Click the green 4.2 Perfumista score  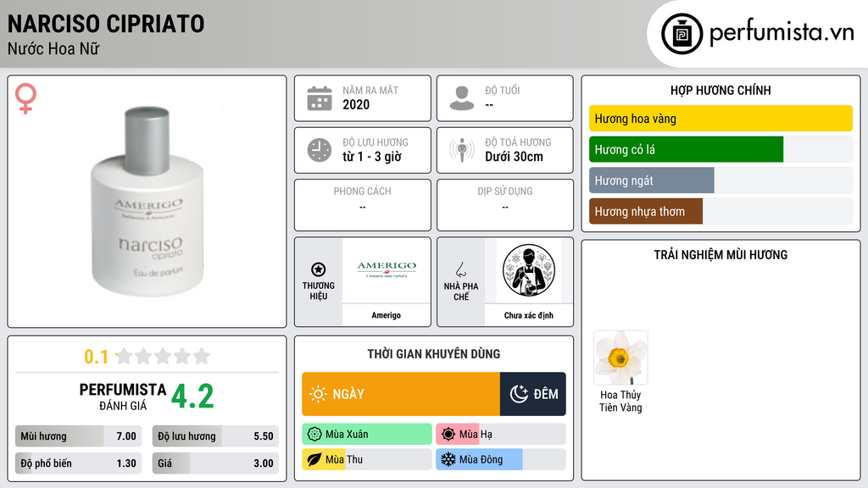click(x=192, y=396)
